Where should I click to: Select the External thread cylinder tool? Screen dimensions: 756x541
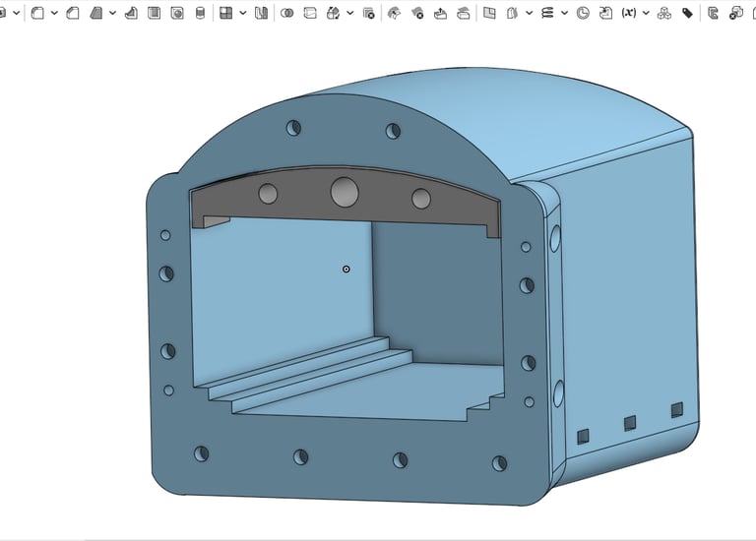click(x=200, y=13)
